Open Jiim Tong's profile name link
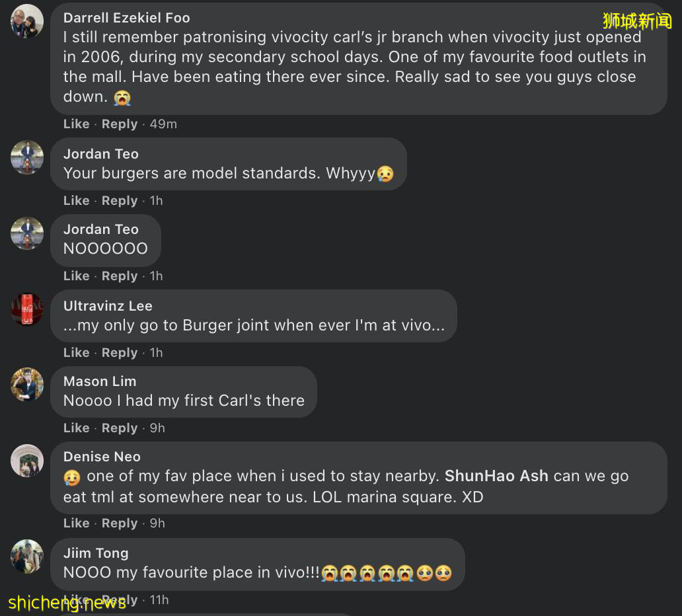Image resolution: width=682 pixels, height=616 pixels. pos(96,553)
